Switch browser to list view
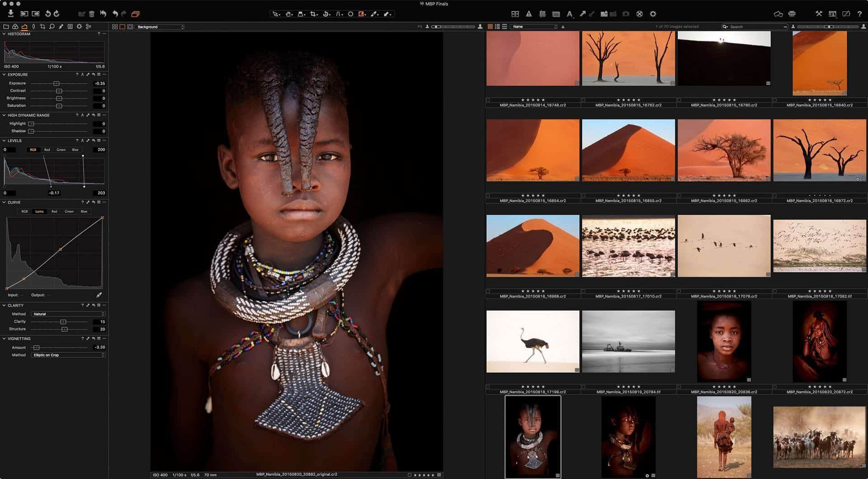The image size is (868, 479). click(497, 27)
